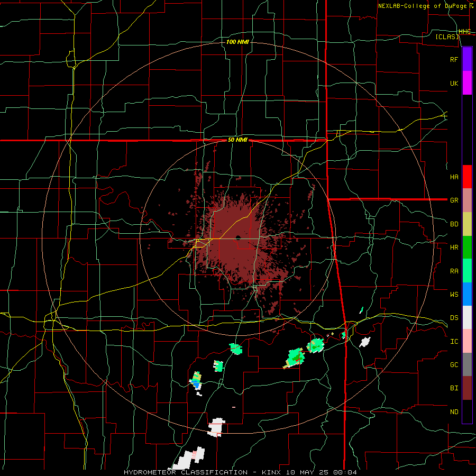Viewport: 476px width, 476px height.
Task: Click the GR legend label
Action: tap(454, 200)
